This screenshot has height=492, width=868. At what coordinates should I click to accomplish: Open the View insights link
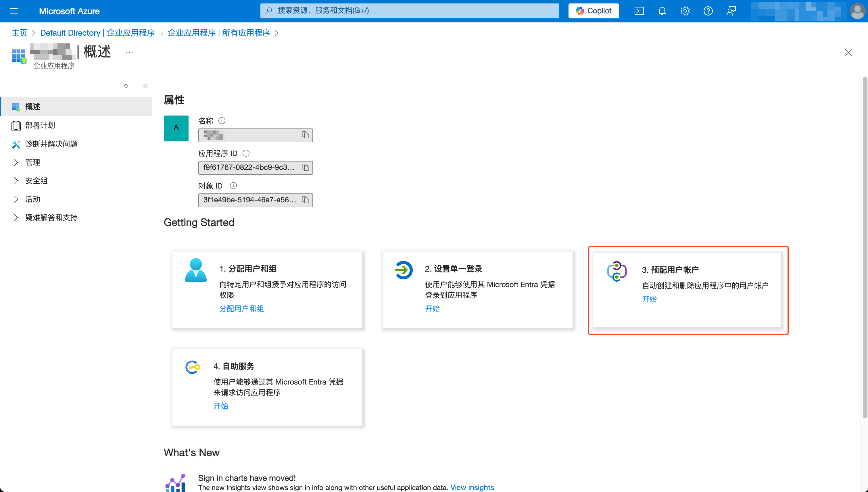tap(472, 487)
